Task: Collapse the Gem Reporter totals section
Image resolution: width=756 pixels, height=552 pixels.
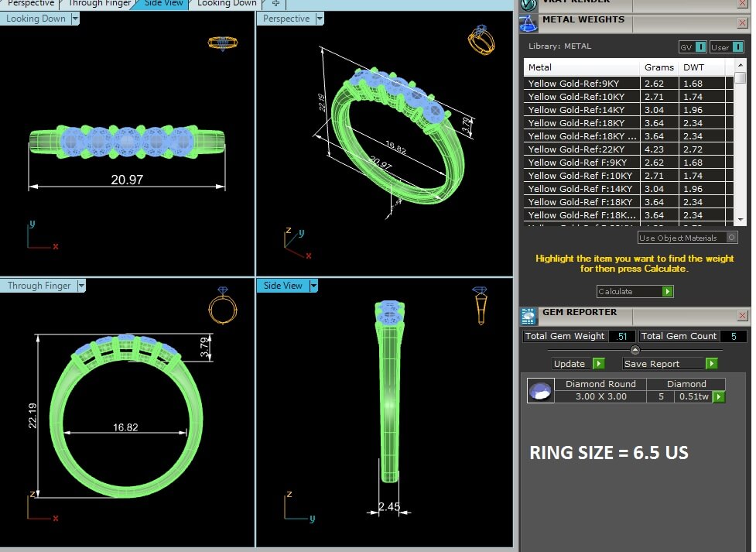Action: [635, 350]
